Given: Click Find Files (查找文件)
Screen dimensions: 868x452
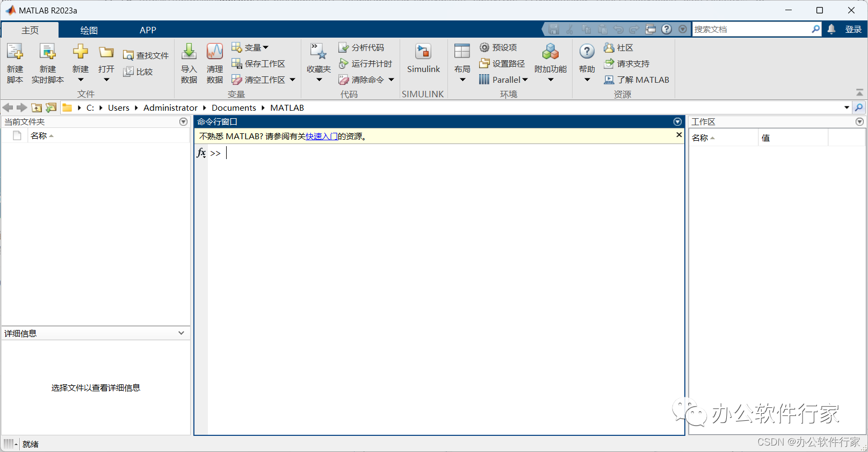Looking at the screenshot, I should click(x=146, y=55).
